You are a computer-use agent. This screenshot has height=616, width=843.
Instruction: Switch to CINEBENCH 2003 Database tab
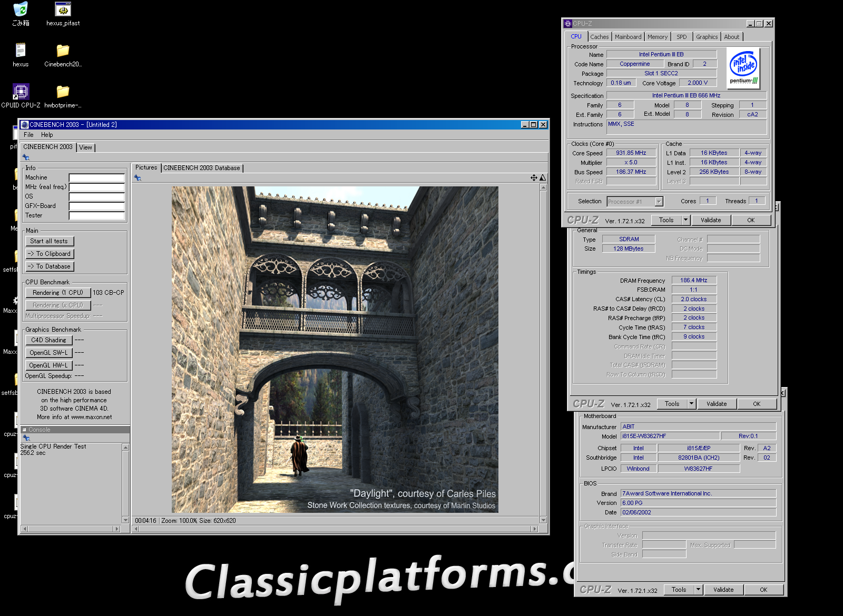tap(202, 168)
